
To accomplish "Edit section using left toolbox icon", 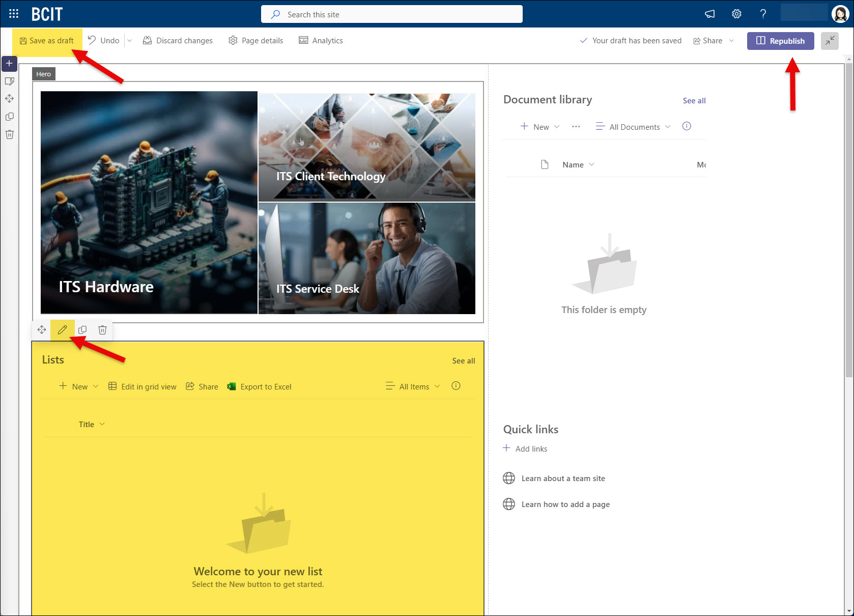I will click(9, 81).
